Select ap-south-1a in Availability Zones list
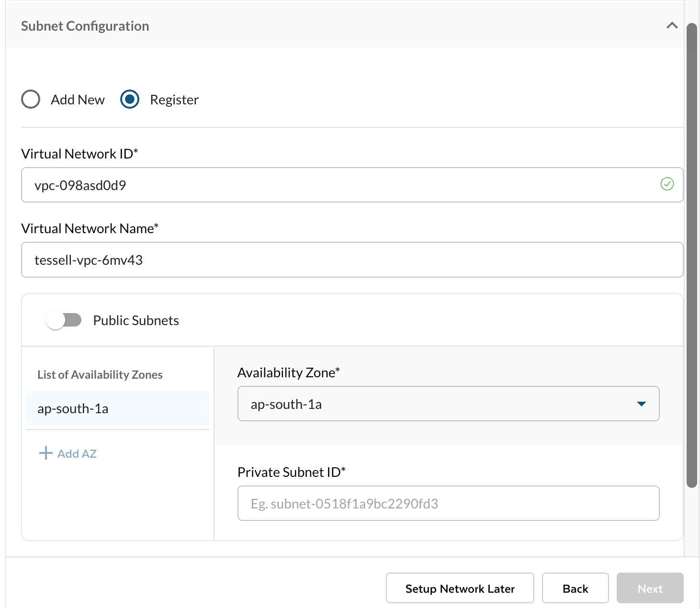 118,408
